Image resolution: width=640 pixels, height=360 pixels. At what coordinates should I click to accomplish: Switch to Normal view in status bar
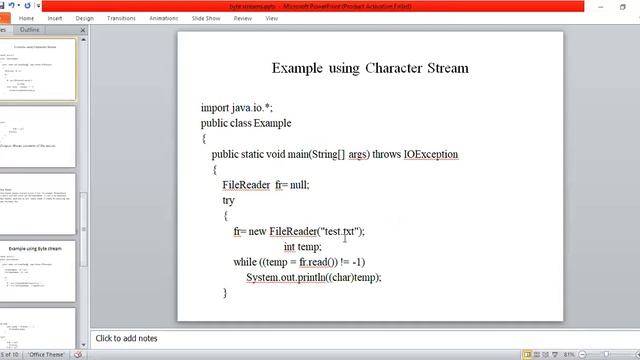(x=527, y=355)
